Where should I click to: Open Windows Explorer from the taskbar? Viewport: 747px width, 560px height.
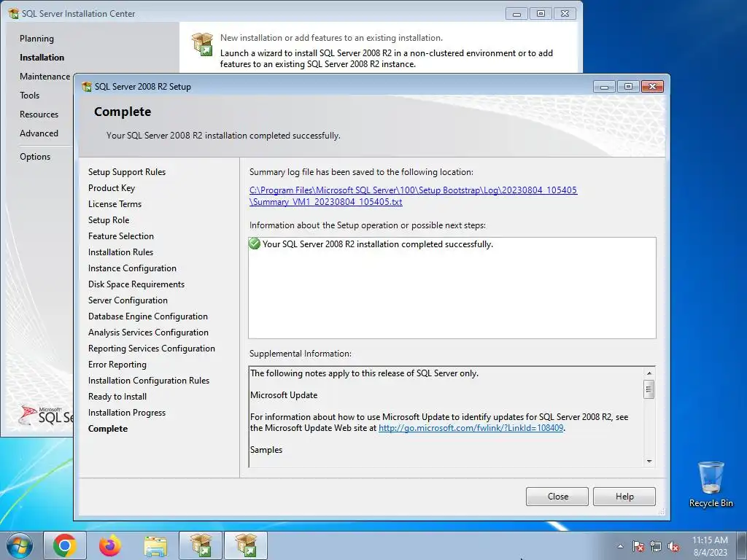(155, 545)
